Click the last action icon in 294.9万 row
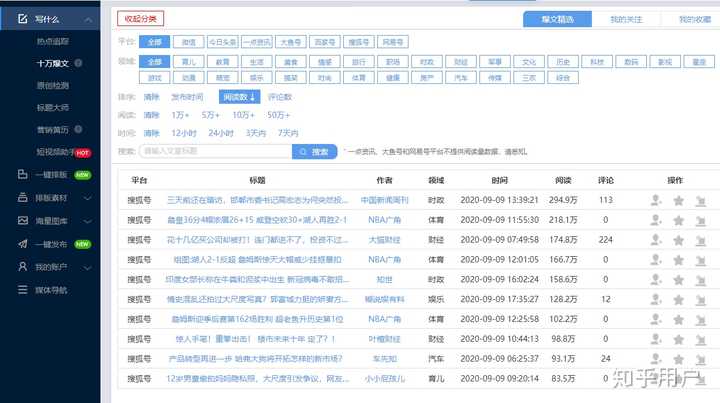720x403 pixels. (700, 201)
